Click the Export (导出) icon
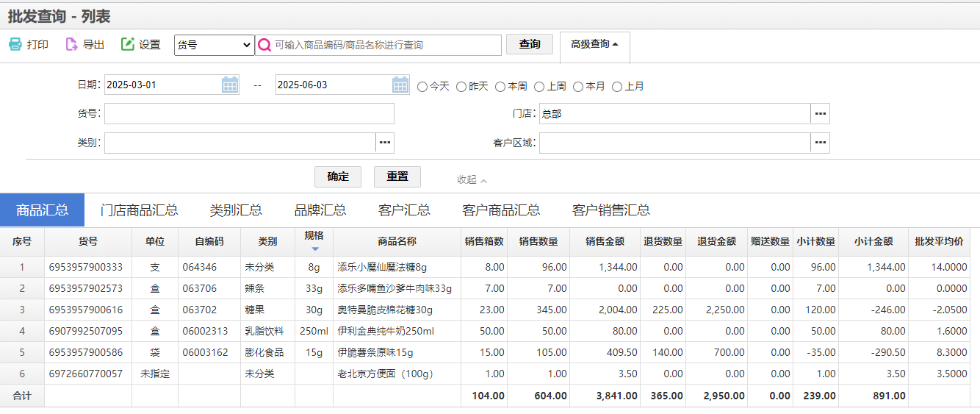 [x=71, y=45]
